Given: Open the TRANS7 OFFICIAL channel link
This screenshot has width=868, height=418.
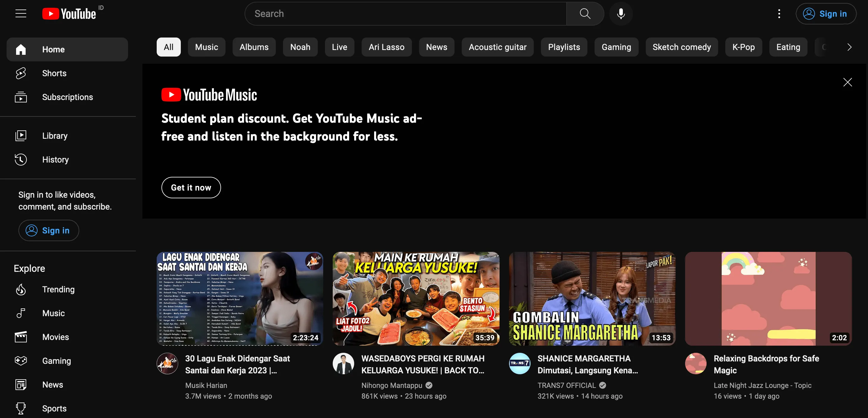Looking at the screenshot, I should point(566,385).
